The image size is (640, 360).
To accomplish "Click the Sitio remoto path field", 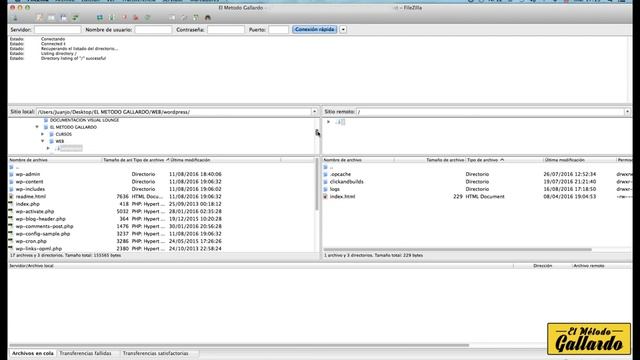I will [x=490, y=112].
